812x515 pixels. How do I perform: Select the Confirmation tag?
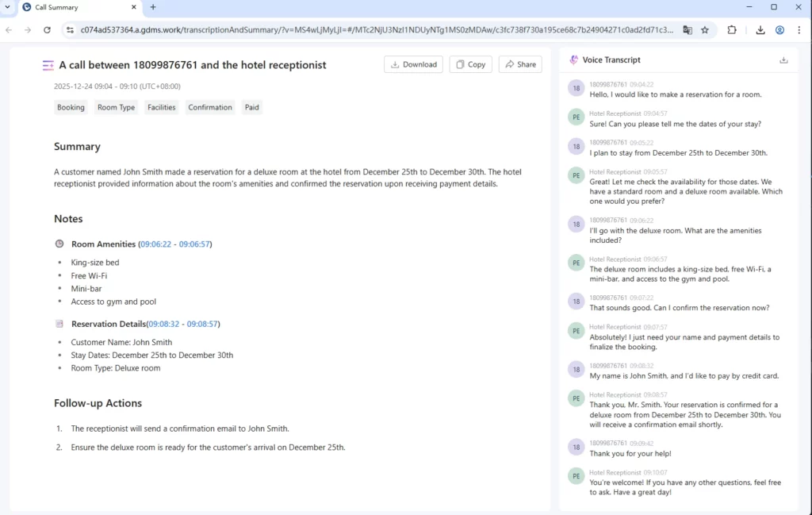coord(209,107)
